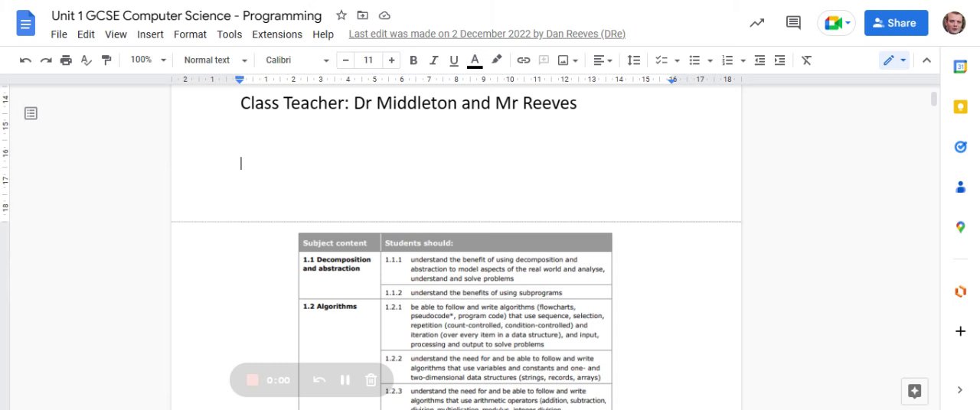Image resolution: width=980 pixels, height=410 pixels.
Task: Increase indent using toolbar icon
Action: [x=779, y=60]
